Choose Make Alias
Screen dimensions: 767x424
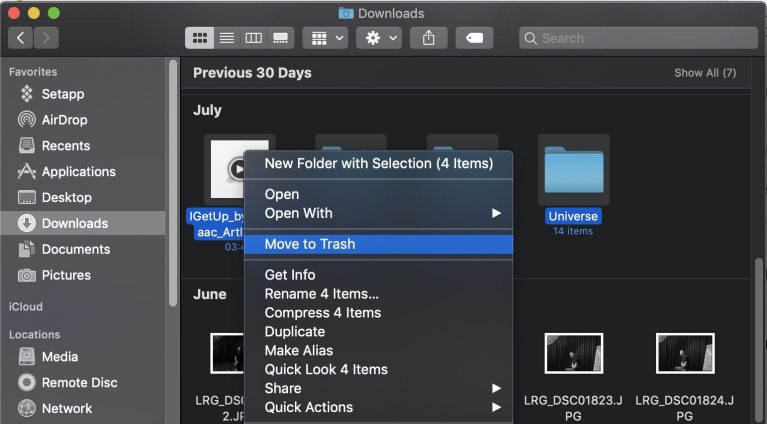click(x=379, y=351)
